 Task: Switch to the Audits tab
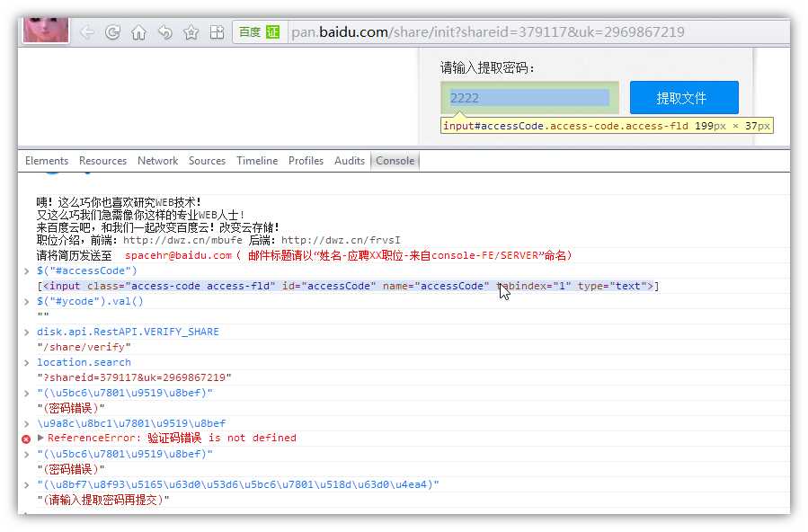[350, 161]
